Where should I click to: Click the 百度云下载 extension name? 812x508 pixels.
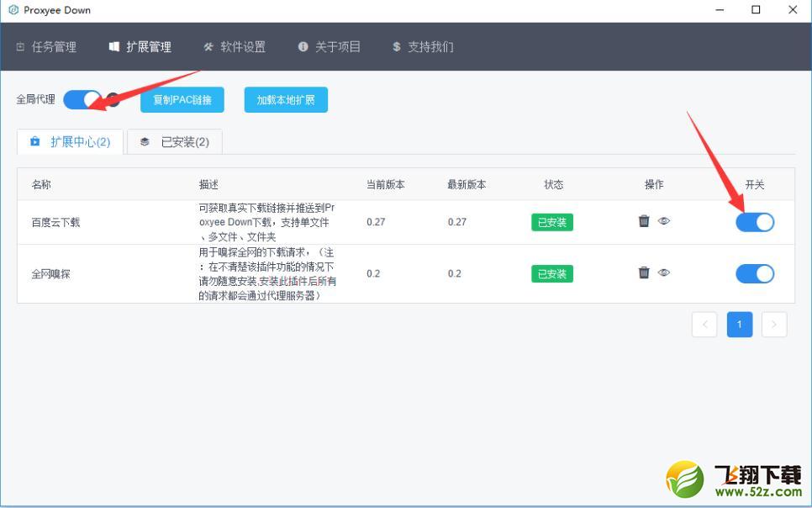point(56,222)
